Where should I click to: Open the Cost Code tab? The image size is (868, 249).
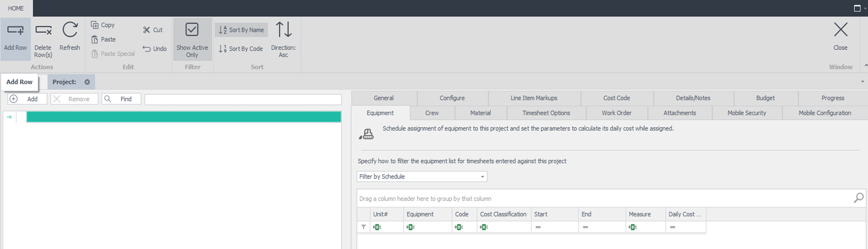pyautogui.click(x=616, y=98)
